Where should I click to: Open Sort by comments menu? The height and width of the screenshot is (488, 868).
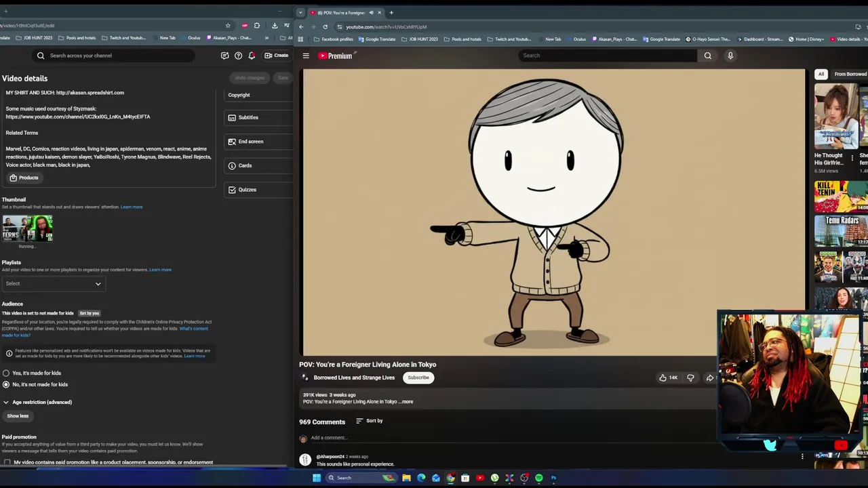(369, 421)
